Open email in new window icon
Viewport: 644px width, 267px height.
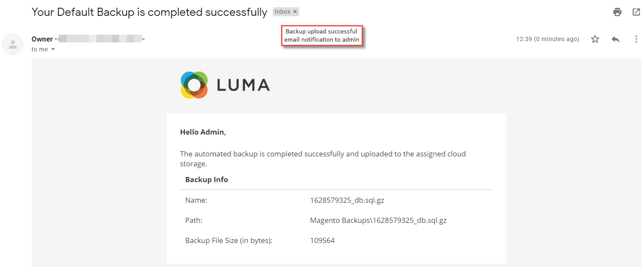(x=636, y=12)
